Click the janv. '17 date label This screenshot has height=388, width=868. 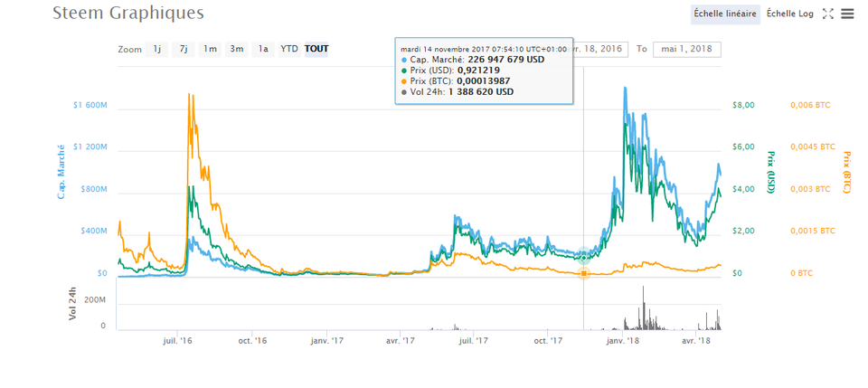(x=326, y=342)
